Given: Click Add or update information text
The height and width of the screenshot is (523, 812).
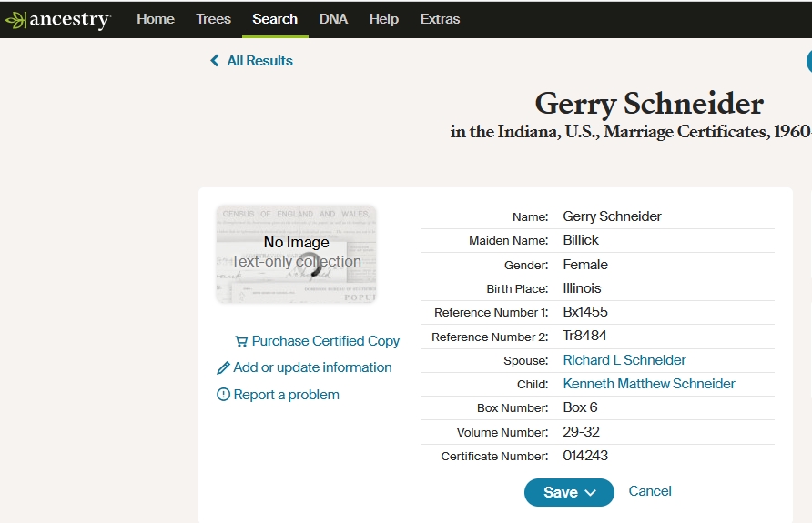Looking at the screenshot, I should [312, 367].
